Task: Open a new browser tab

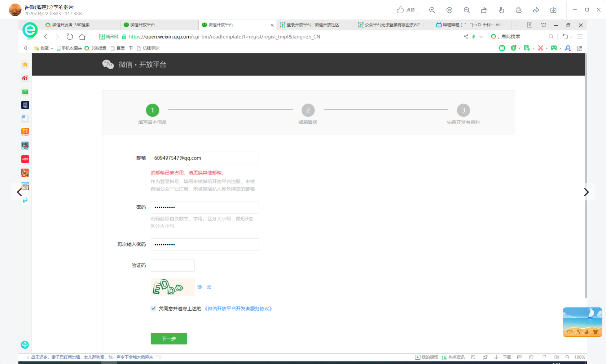Action: pyautogui.click(x=517, y=25)
